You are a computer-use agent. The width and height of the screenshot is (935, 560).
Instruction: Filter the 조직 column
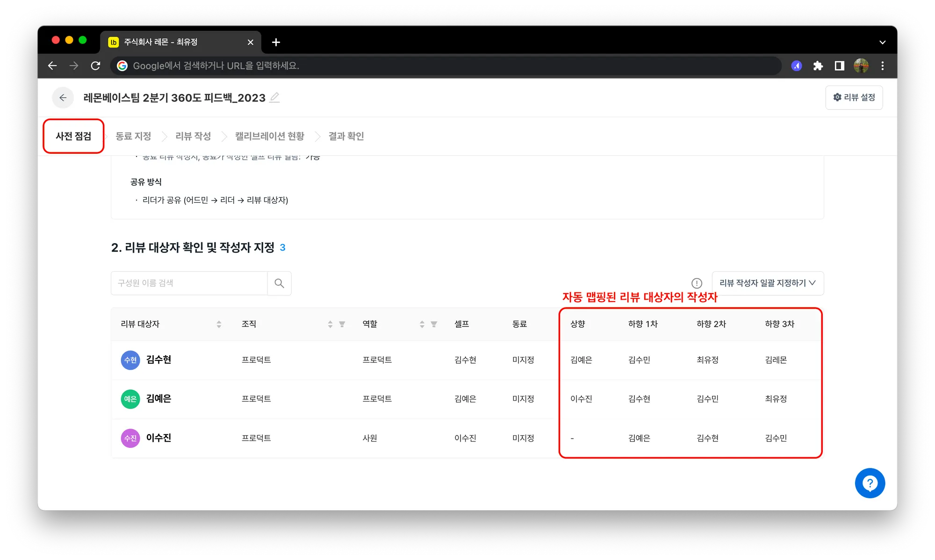[x=342, y=324]
